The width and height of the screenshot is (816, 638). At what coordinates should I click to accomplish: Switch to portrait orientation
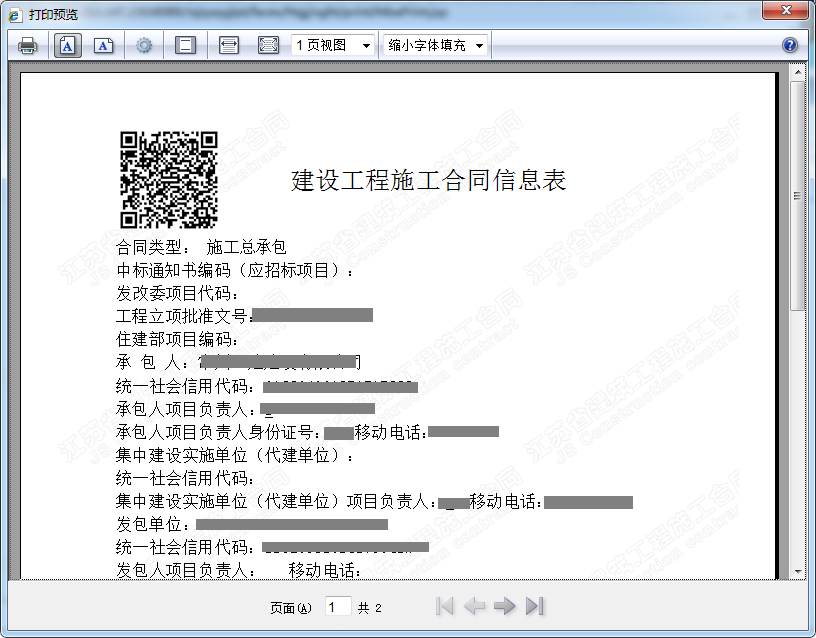[68, 45]
